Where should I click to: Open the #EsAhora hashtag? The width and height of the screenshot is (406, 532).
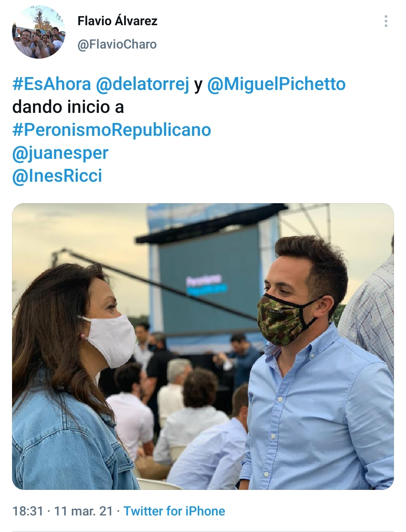52,84
